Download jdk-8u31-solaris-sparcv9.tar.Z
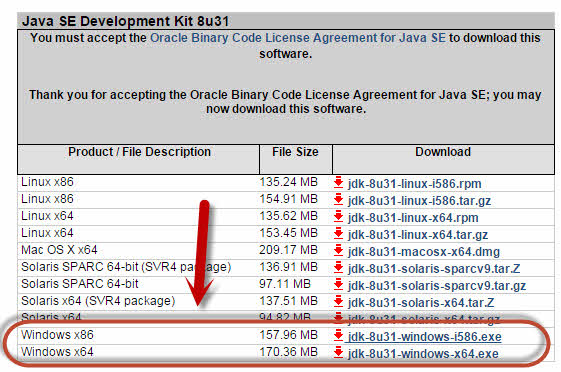561x372 pixels. pyautogui.click(x=434, y=269)
